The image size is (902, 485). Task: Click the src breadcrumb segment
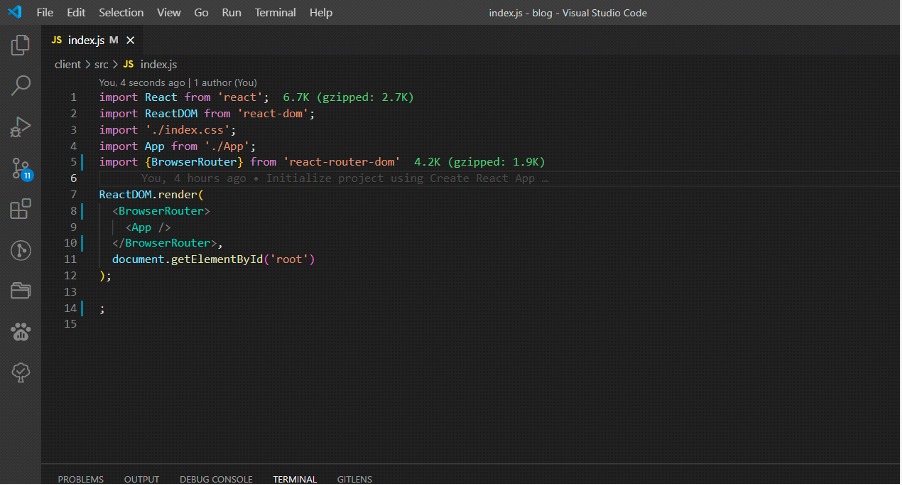[101, 64]
